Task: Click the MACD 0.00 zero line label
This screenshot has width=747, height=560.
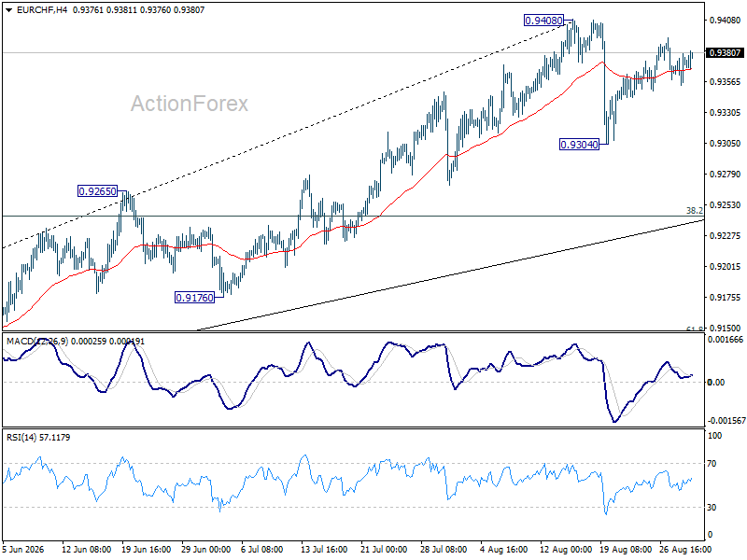Action: [716, 383]
